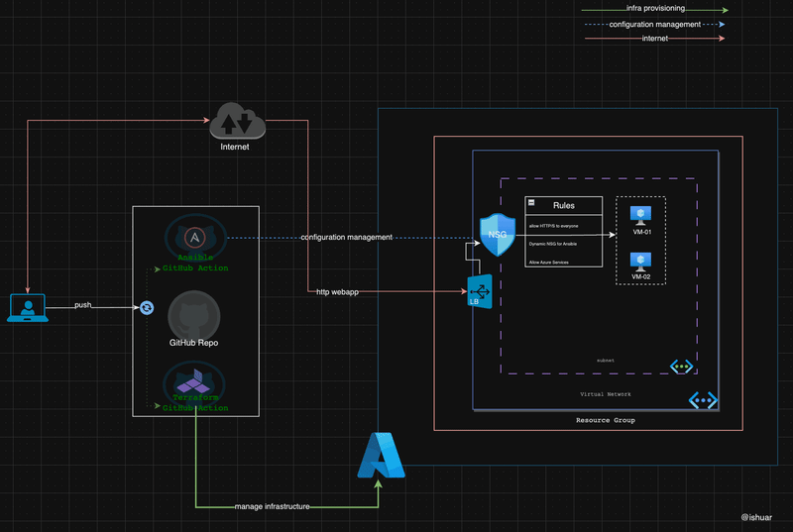Click the subnet bracket-dots icon
The width and height of the screenshot is (793, 532).
click(x=681, y=367)
